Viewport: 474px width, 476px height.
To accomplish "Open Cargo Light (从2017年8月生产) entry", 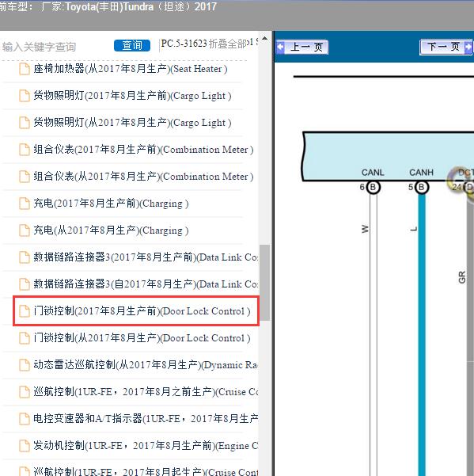I will [132, 123].
